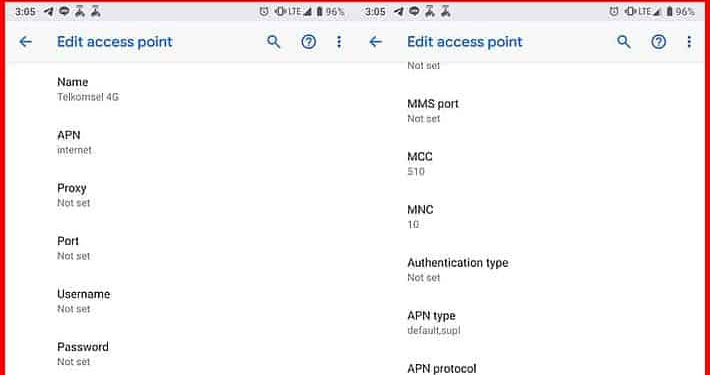The height and width of the screenshot is (375, 710).
Task: Tap battery icon in right status bar
Action: click(669, 12)
